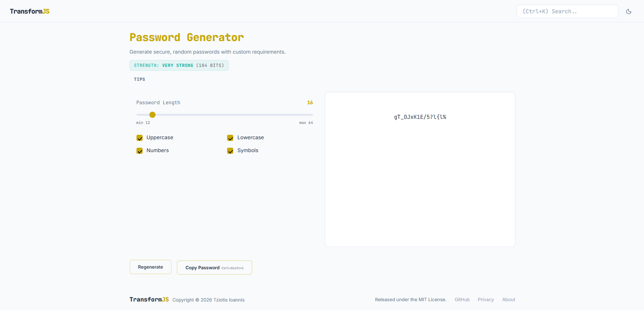Click the password length value 16
The width and height of the screenshot is (644, 310).
point(310,103)
